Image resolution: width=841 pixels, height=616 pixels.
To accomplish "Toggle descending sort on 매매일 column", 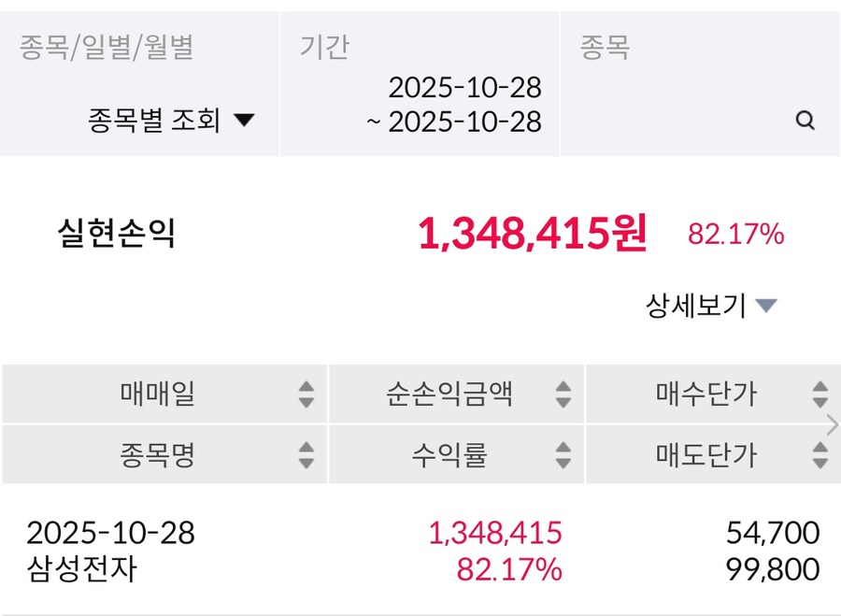I will click(306, 402).
